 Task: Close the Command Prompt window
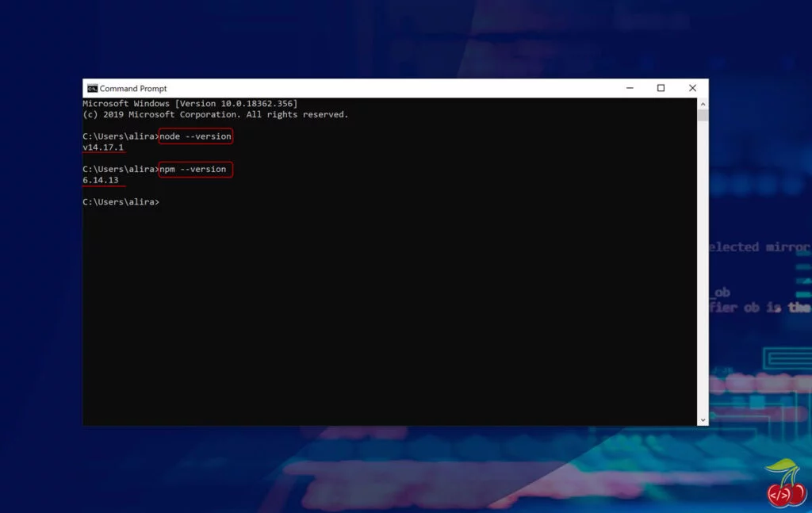click(692, 88)
